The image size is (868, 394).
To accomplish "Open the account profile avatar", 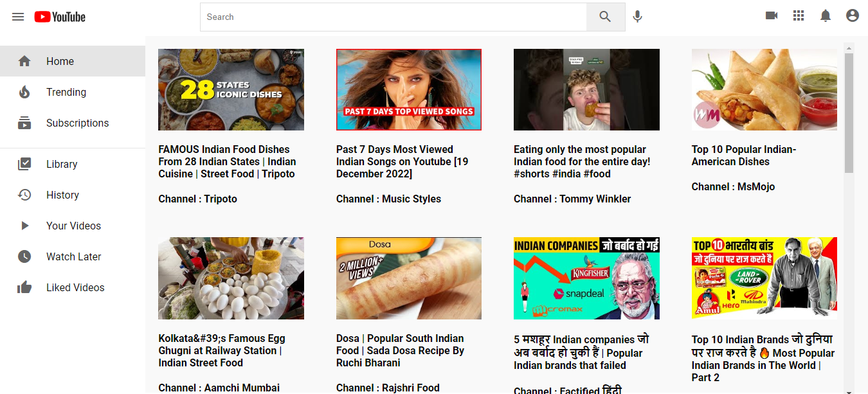I will tap(853, 16).
